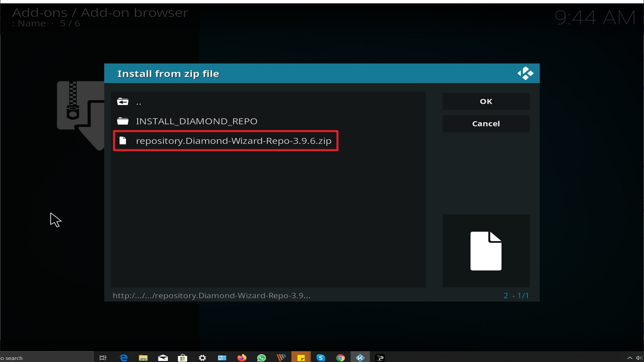Click the zip file document icon
The image size is (644, 362).
click(x=123, y=140)
